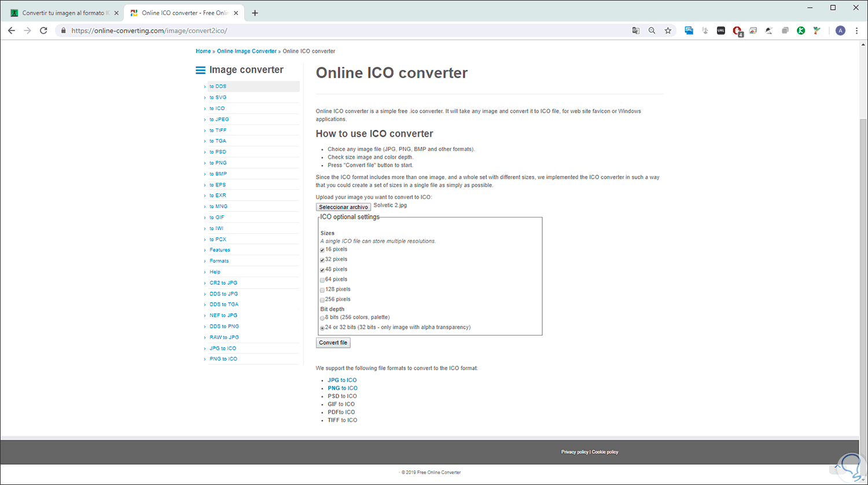The height and width of the screenshot is (485, 868).
Task: Open 'Formats' in sidebar
Action: point(219,261)
